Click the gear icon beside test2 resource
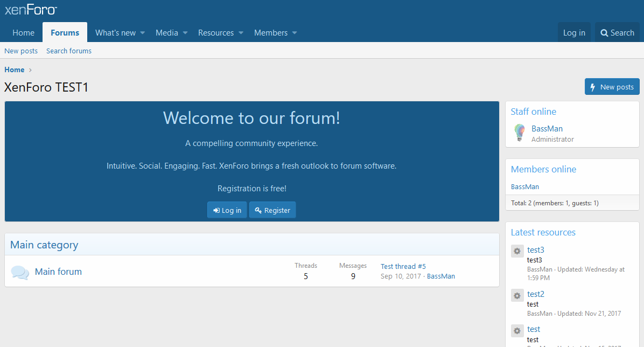 (x=517, y=295)
